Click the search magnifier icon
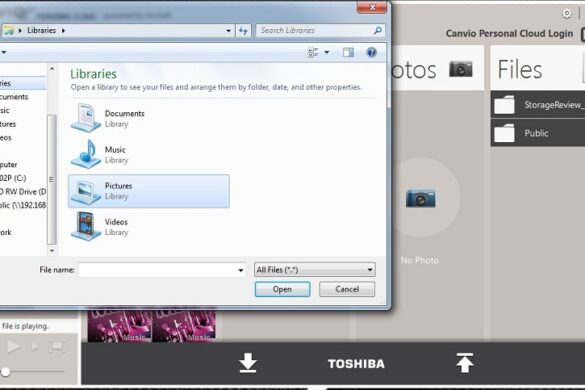The image size is (585, 390). pos(378,30)
